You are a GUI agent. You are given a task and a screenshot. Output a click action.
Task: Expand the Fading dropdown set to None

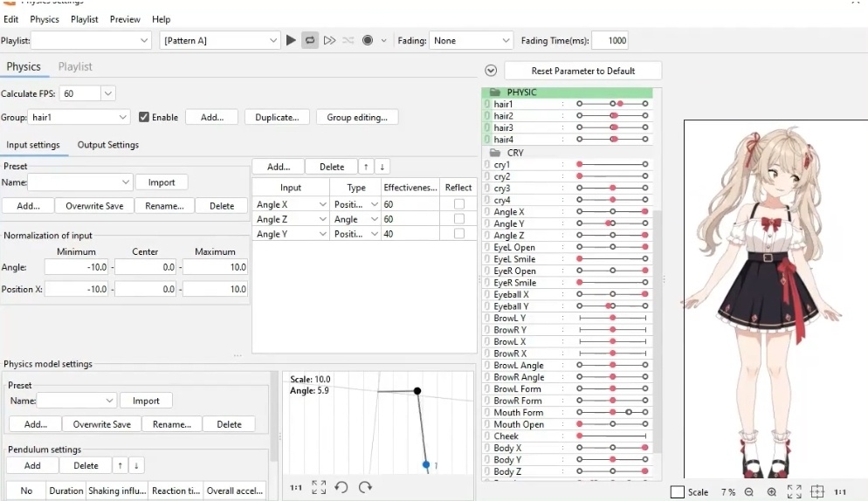471,40
